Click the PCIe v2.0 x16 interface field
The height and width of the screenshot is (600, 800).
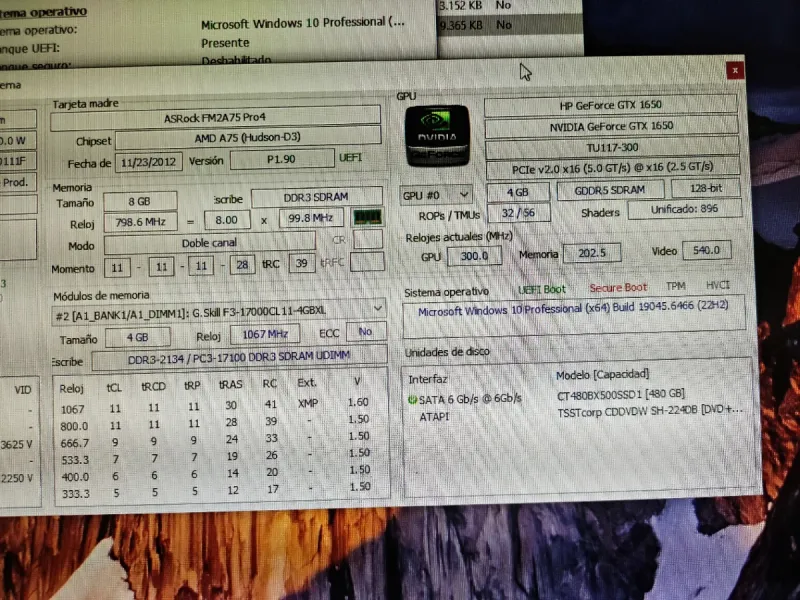tap(613, 168)
